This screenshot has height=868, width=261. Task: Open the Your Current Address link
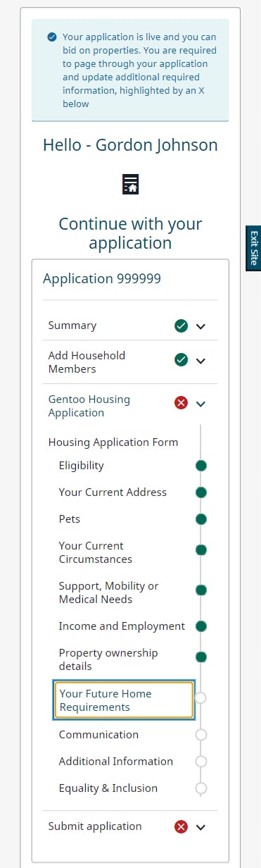[x=113, y=492]
